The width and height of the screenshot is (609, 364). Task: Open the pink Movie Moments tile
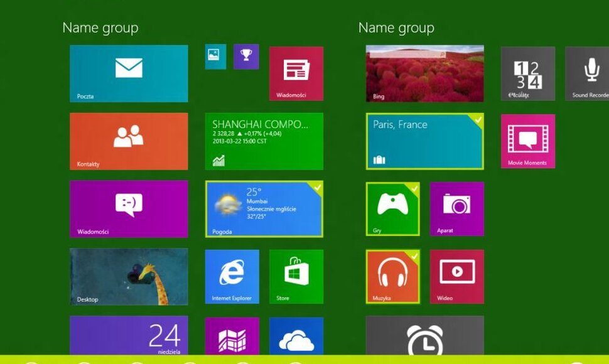coord(528,141)
